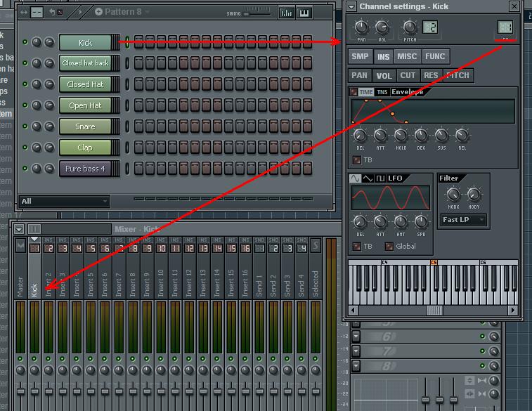Viewport: 532px width, 411px height.
Task: Open effect slot 8 dropdown arrow
Action: 356,366
